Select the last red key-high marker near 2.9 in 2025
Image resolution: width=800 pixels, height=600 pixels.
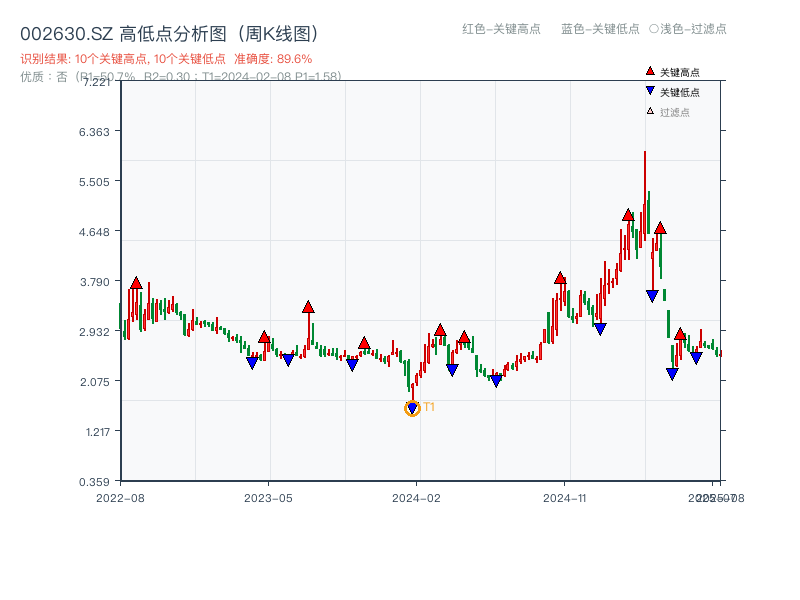pyautogui.click(x=680, y=334)
